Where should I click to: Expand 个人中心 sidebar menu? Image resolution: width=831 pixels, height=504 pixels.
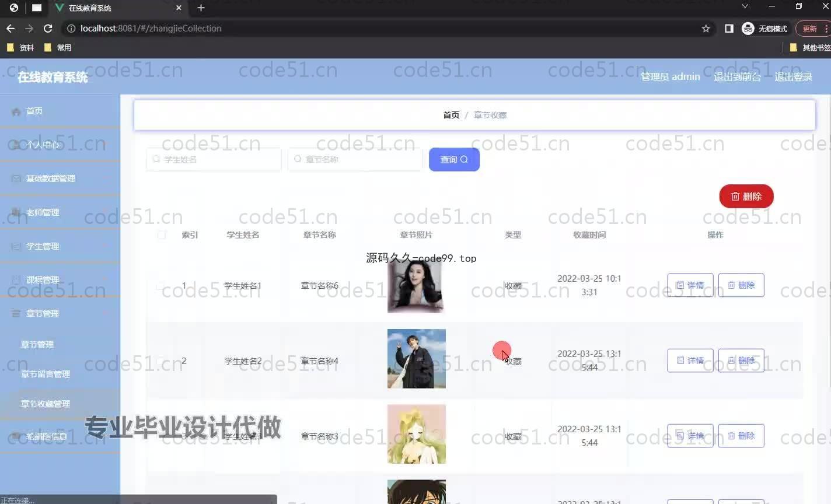tap(60, 145)
